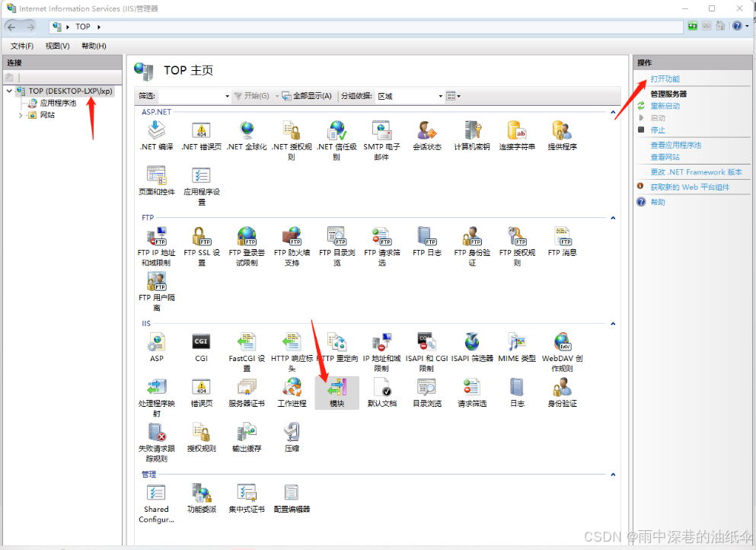This screenshot has height=550, width=756.
Task: Select the 连接字符串 icon
Action: click(517, 130)
